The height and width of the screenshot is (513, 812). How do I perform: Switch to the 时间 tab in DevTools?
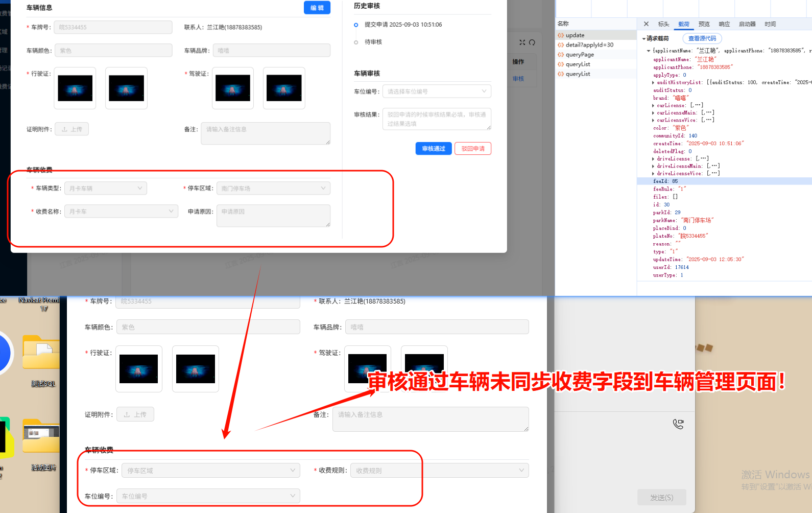[x=770, y=24]
